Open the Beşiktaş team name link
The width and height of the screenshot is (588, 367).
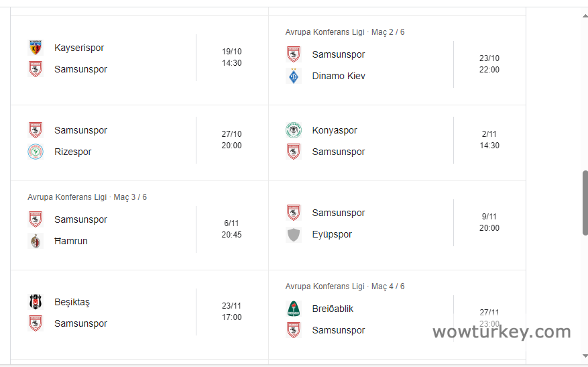click(x=72, y=302)
